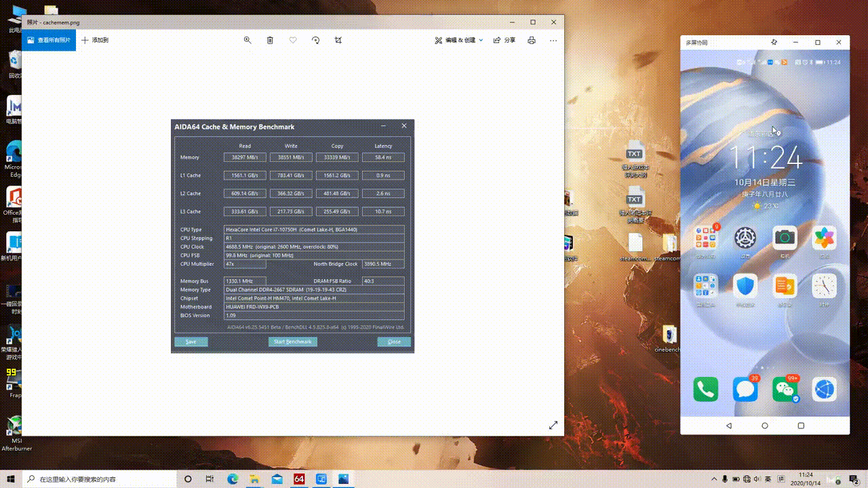Delete the photo using the trash icon
Screen dimensions: 868x488
point(270,41)
